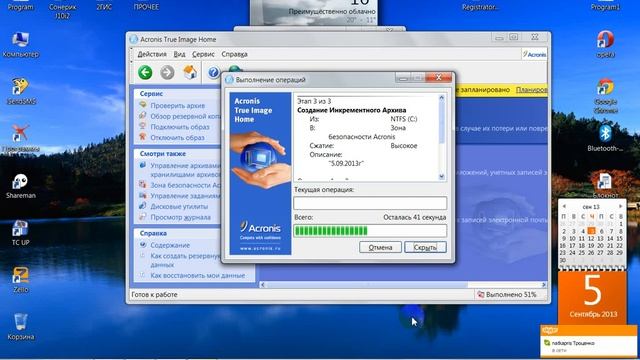Click the grey Forward arrow toolbar icon
Viewport: 640px width, 360px height.
pyautogui.click(x=167, y=73)
